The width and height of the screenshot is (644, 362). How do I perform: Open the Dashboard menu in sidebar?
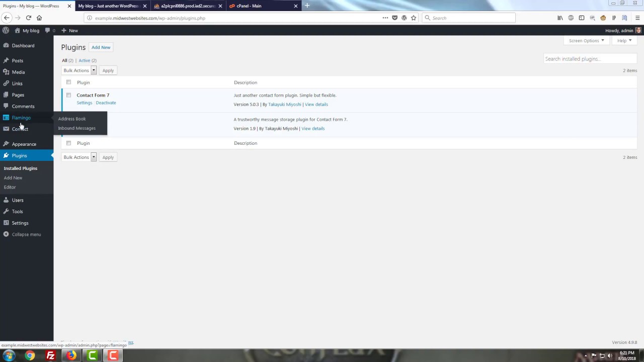23,46
